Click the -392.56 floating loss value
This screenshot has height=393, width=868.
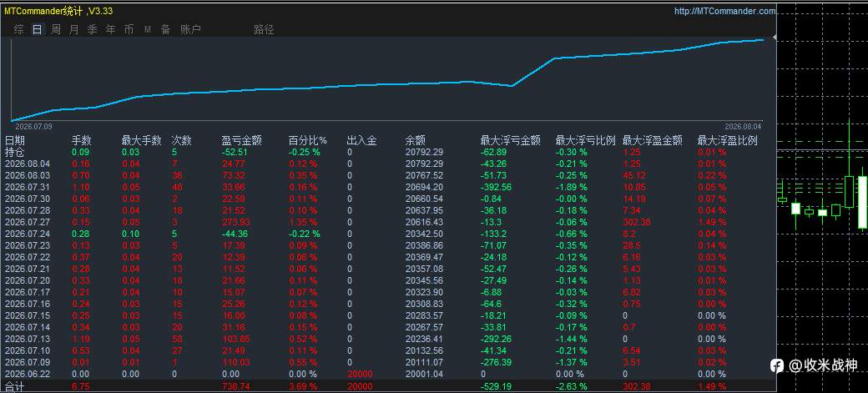[496, 187]
